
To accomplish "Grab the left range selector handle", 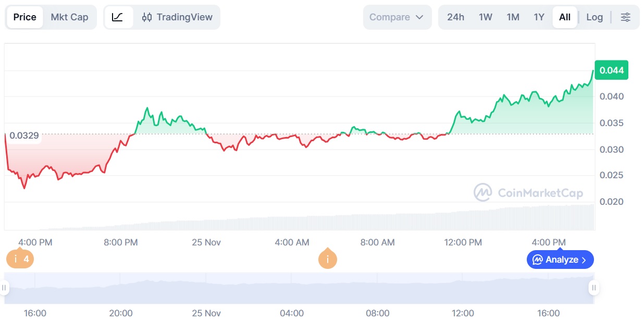I will pyautogui.click(x=5, y=288).
